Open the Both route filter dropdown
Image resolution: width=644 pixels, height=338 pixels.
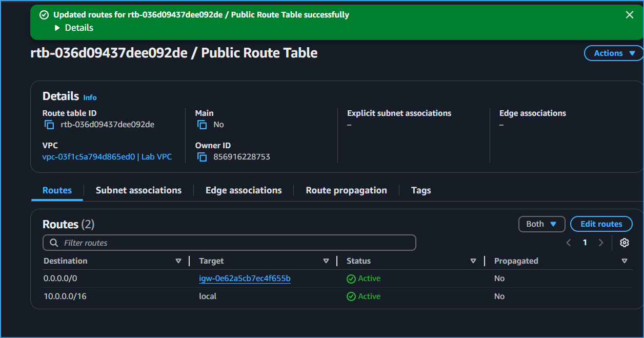point(541,224)
